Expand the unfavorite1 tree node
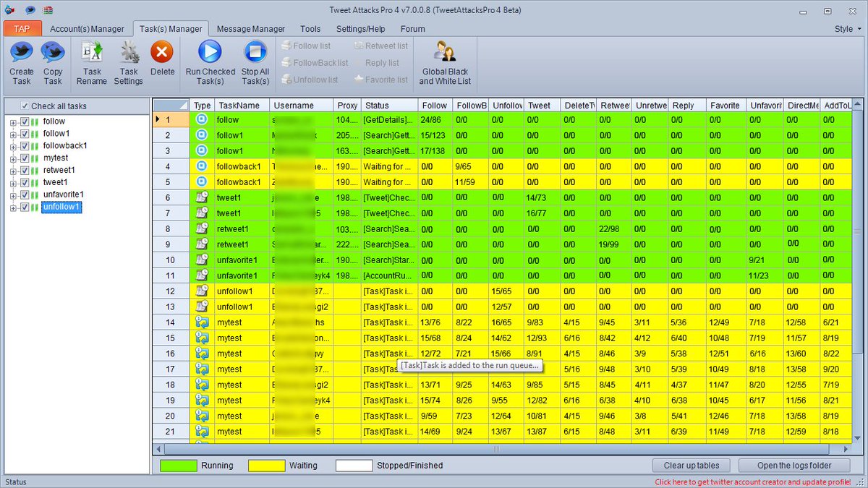This screenshot has height=488, width=868. (13, 195)
